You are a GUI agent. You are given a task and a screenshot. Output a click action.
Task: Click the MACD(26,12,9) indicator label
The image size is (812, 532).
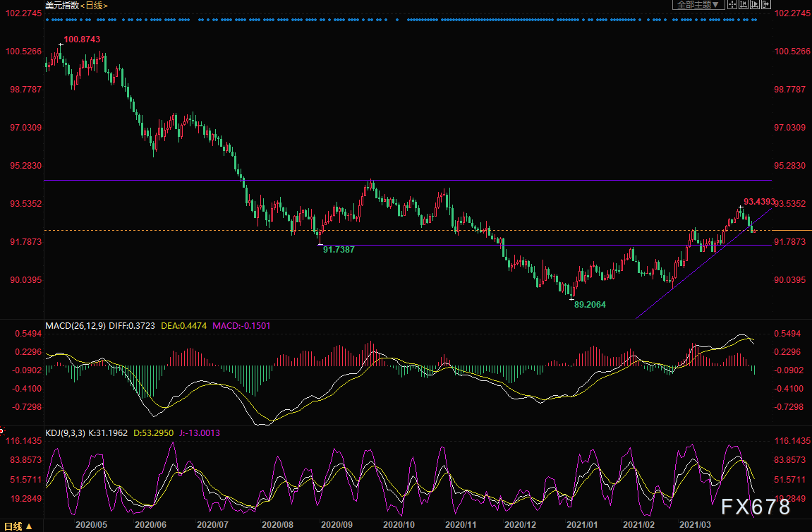pyautogui.click(x=75, y=326)
